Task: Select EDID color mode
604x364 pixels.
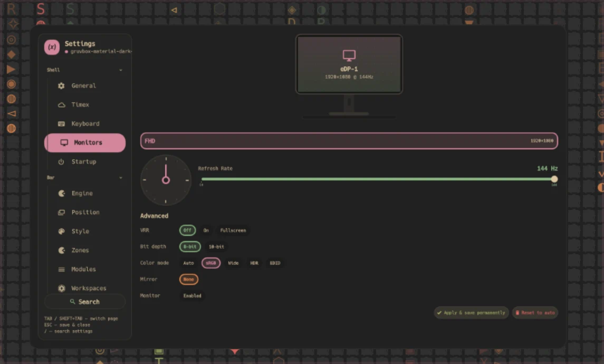Action: point(275,263)
